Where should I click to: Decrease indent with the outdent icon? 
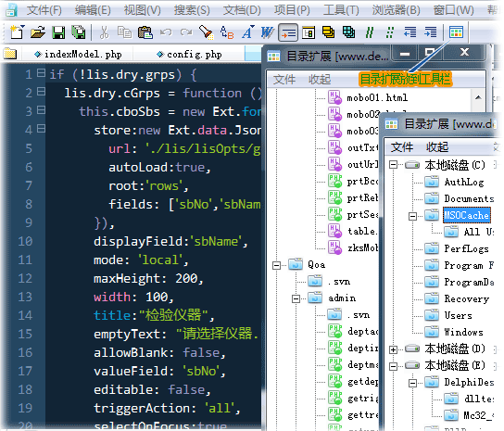coord(409,32)
